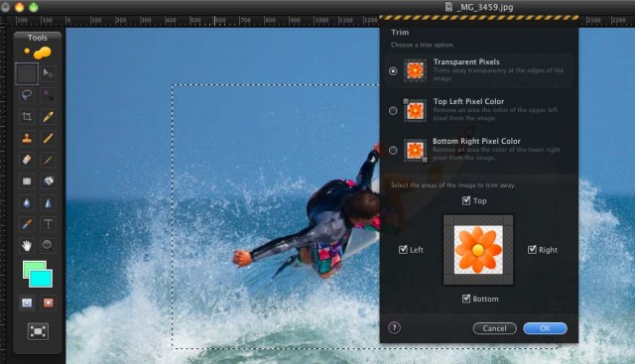Select the Eraser tool
This screenshot has height=364, width=635.
(27, 160)
